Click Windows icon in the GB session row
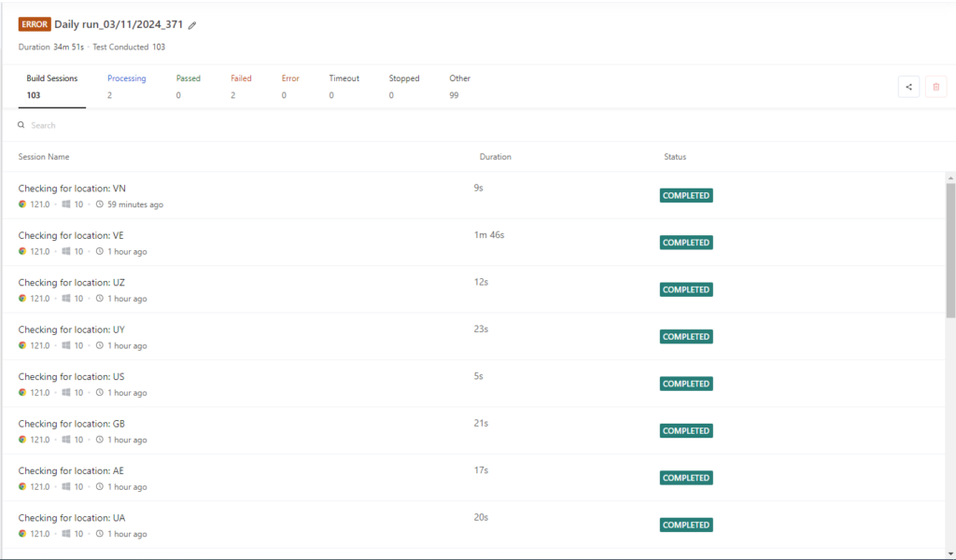Screen dimensions: 956x560 pyautogui.click(x=66, y=440)
